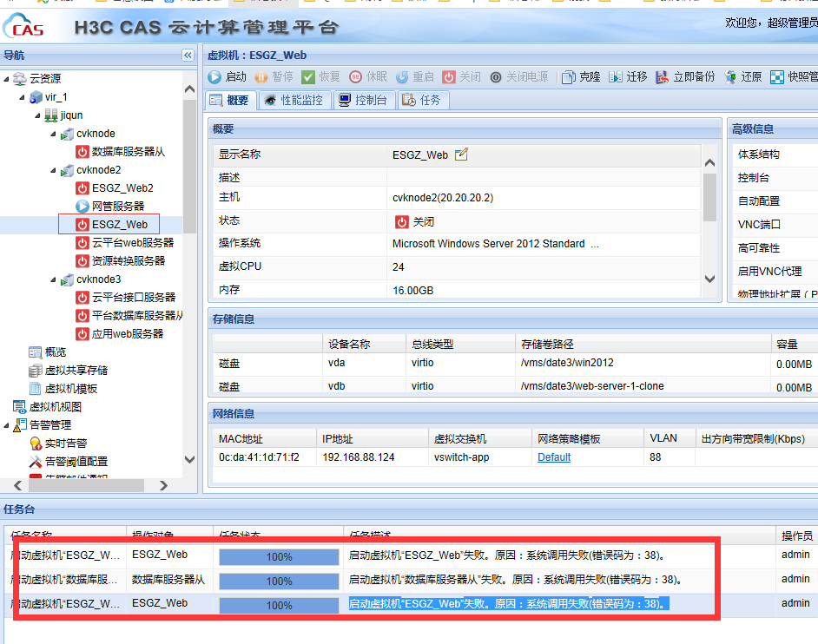Click the edit icon beside ESGZ_Web name
This screenshot has height=644, width=818.
tap(461, 154)
